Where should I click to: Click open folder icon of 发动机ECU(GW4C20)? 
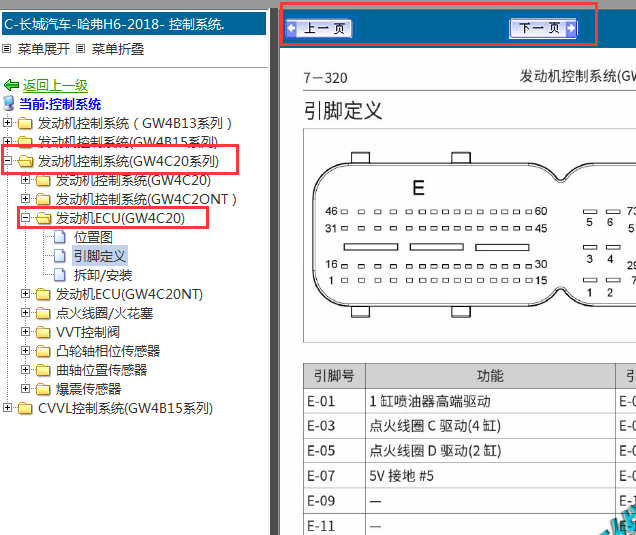(x=44, y=218)
